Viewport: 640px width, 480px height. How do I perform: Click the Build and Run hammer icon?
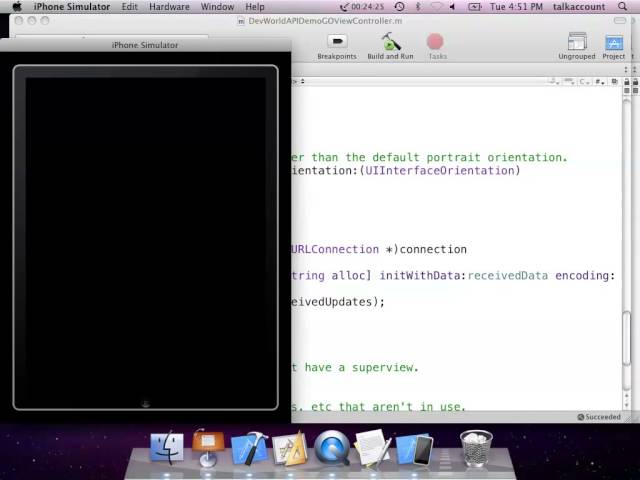click(391, 41)
